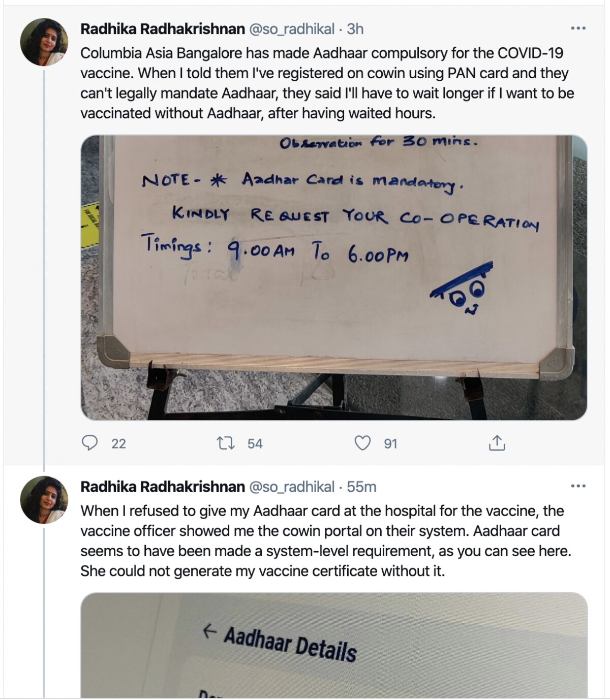Open the whiteboard notice photo
610x700 pixels.
click(x=334, y=277)
